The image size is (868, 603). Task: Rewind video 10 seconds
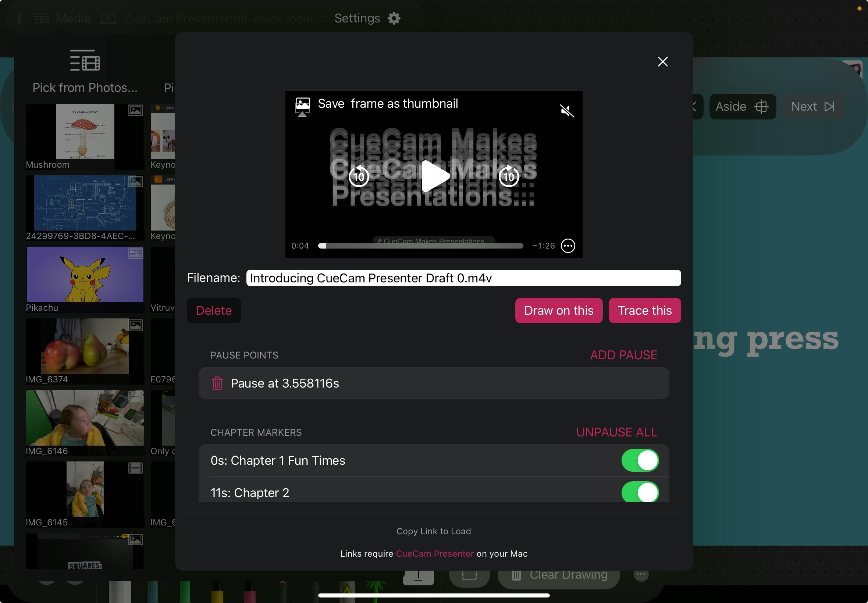[x=359, y=176]
